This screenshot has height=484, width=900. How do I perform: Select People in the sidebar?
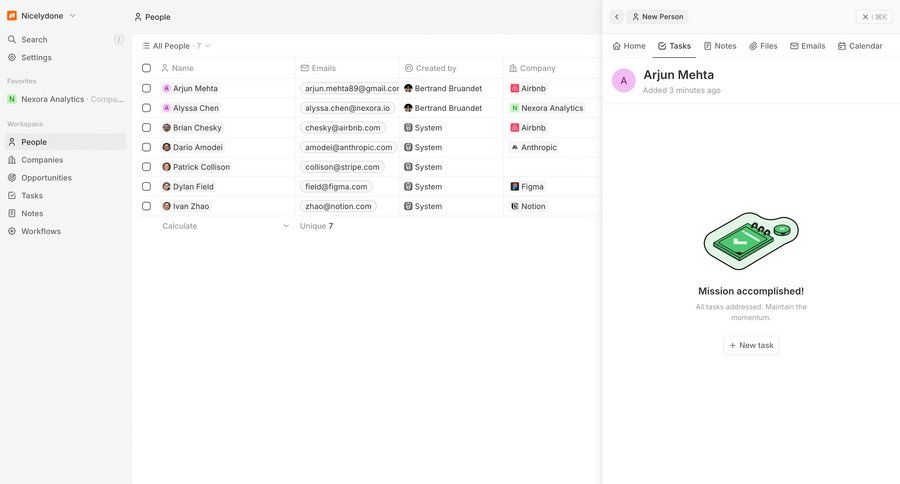65,142
